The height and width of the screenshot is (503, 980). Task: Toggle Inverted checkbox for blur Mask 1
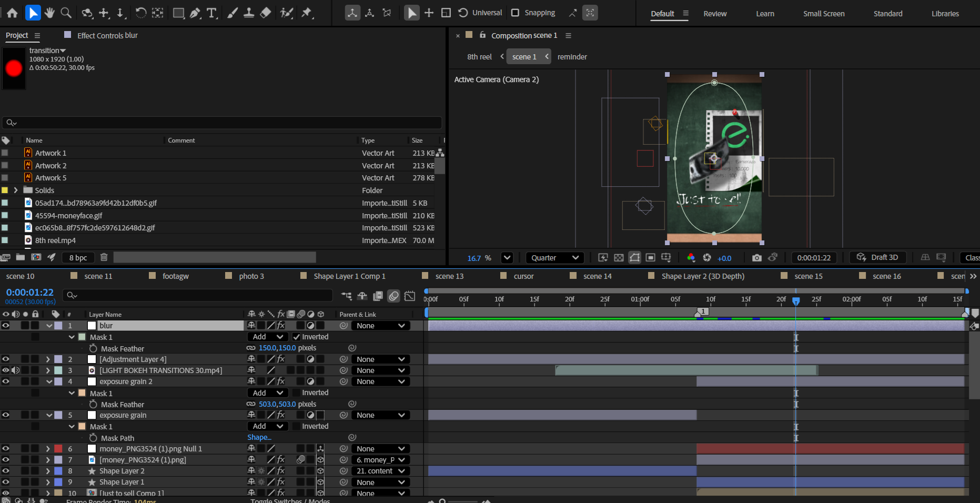click(x=296, y=337)
